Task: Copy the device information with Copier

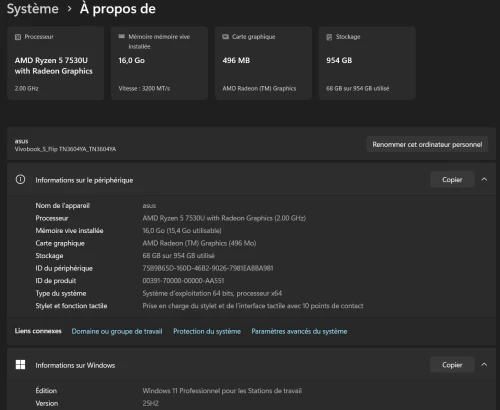Action: 452,179
